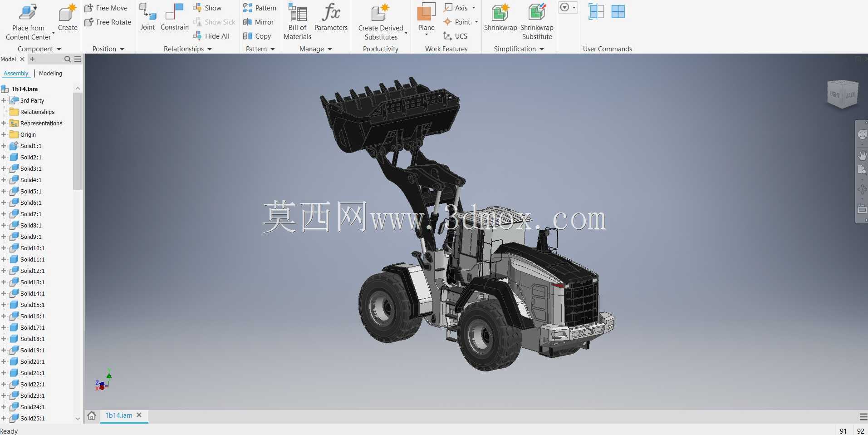Click the UCS tool
Viewport: 868px width, 435px height.
click(x=455, y=36)
